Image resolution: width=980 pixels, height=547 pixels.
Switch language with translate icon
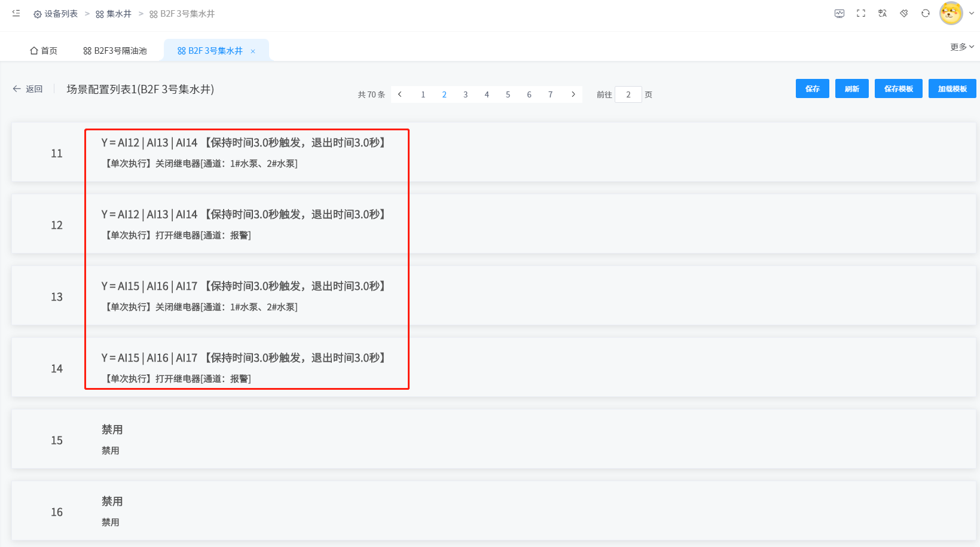(x=883, y=13)
